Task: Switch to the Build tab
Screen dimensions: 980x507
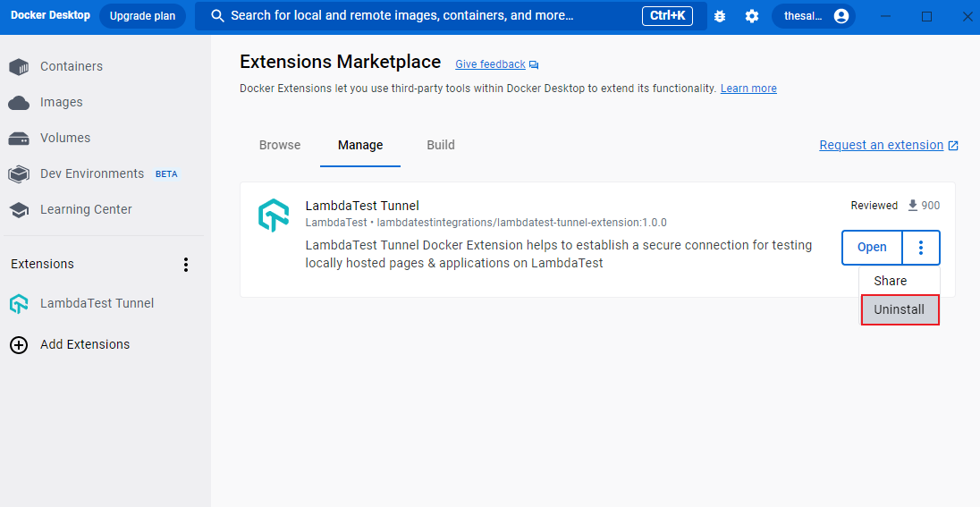Action: [441, 145]
